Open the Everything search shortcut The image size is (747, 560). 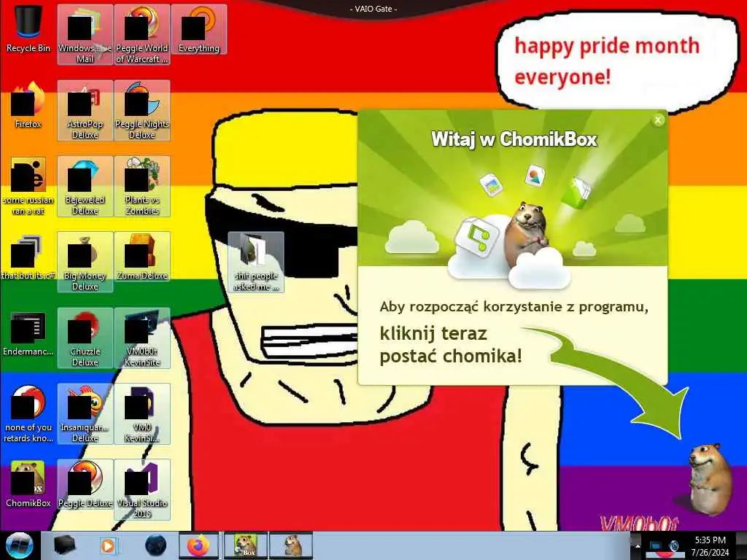[198, 29]
